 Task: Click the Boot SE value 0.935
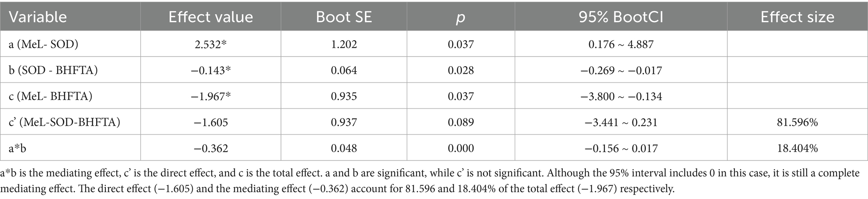[x=344, y=96]
